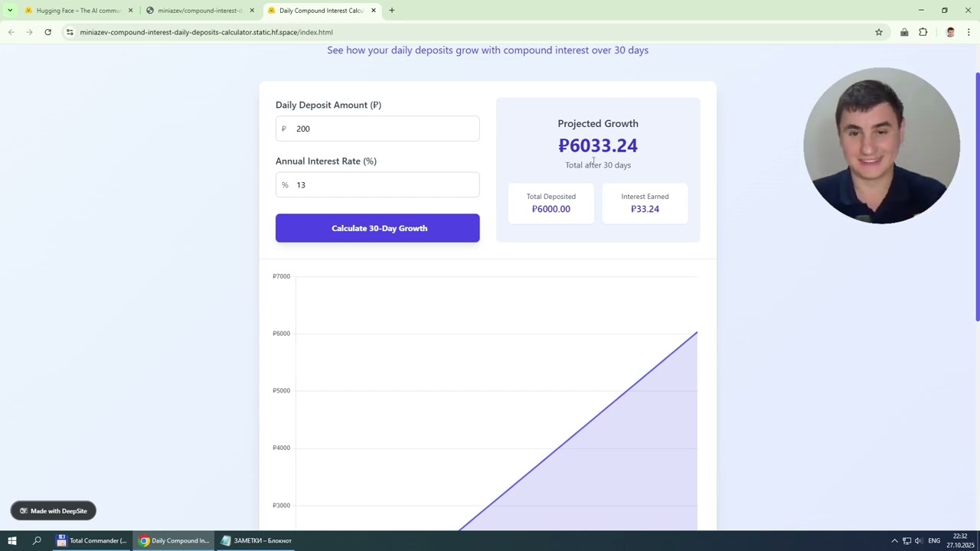
Task: Open Chrome's three-dot menu
Action: pyautogui.click(x=969, y=32)
